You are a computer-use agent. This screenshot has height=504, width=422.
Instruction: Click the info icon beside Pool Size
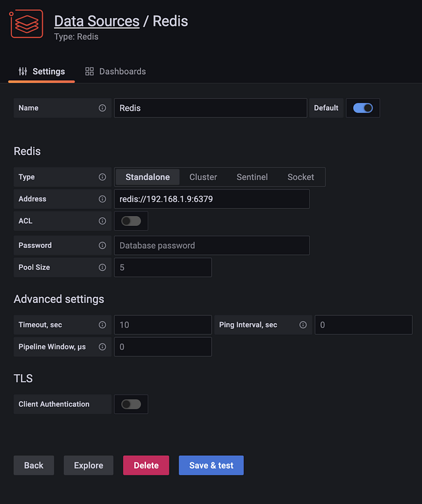click(102, 267)
